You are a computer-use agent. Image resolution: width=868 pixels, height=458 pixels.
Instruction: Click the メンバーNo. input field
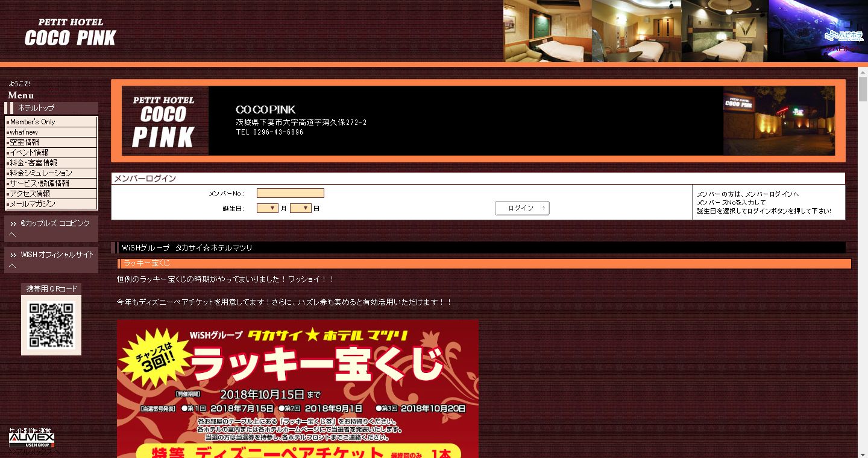click(291, 193)
